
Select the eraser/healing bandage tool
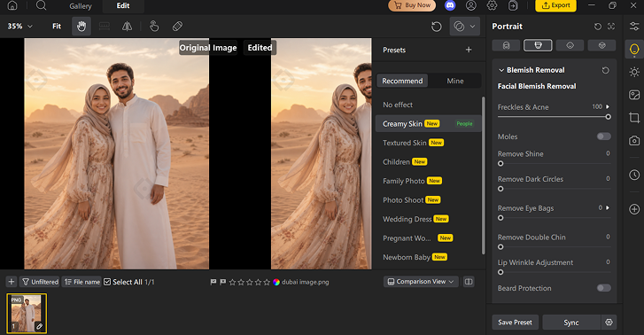[x=177, y=27]
